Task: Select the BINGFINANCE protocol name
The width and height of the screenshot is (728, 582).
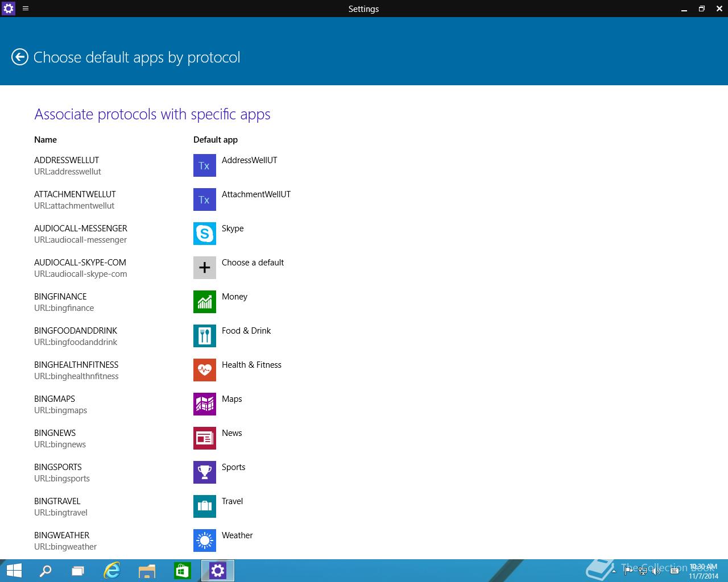Action: 60,297
